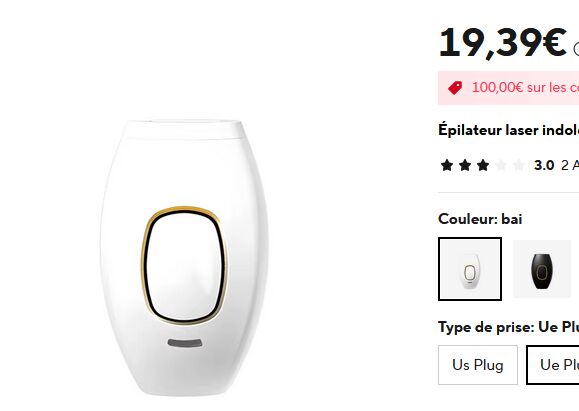Click the second filled rating star

click(x=465, y=165)
